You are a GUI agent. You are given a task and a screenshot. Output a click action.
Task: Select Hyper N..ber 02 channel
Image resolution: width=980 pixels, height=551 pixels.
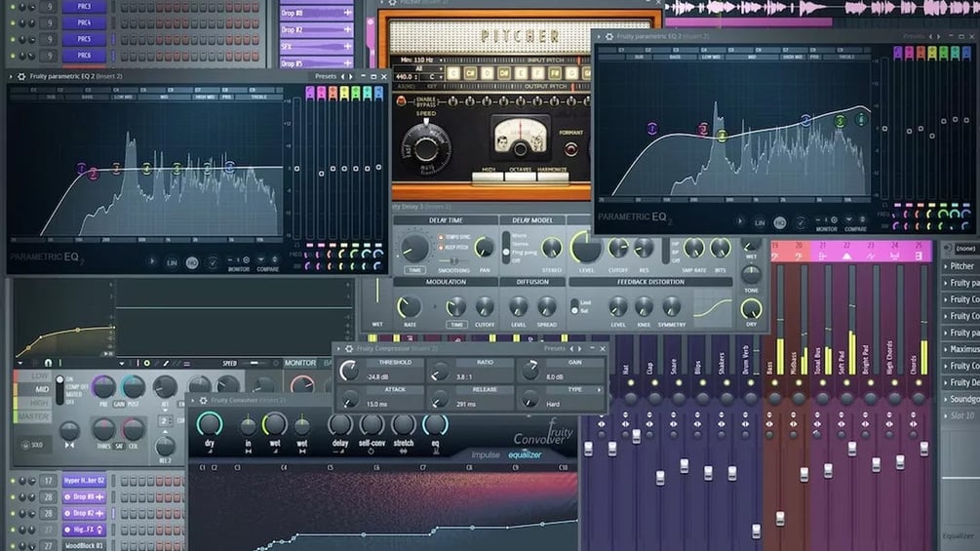[84, 481]
